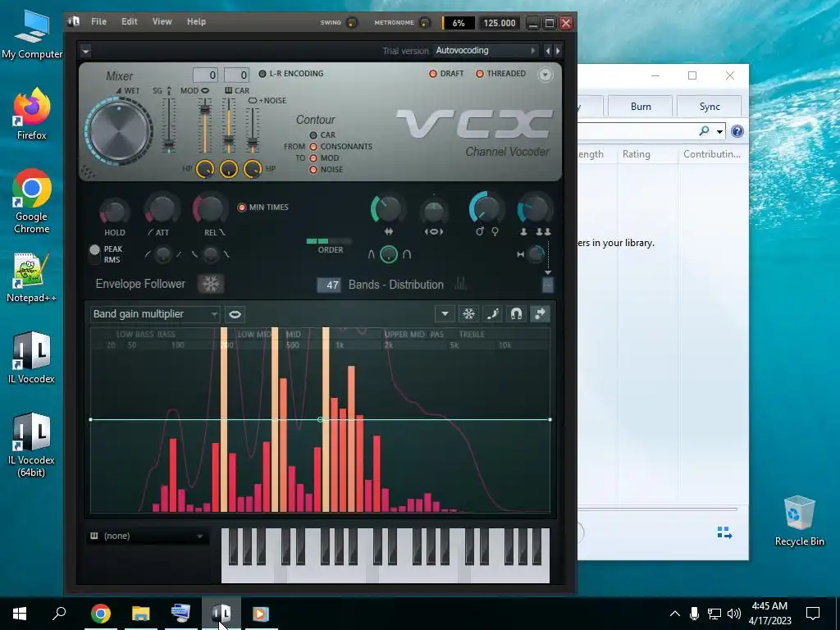Toggle Contour MOD light
The height and width of the screenshot is (630, 840).
click(x=313, y=158)
